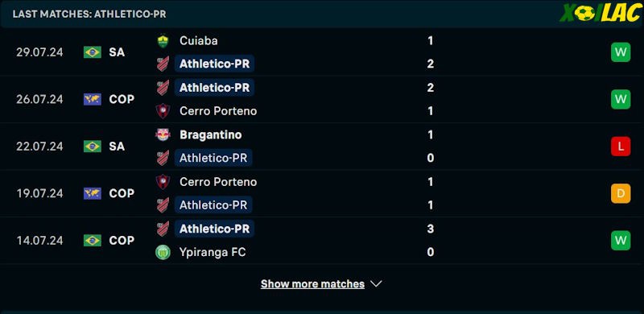Viewport: 644px width, 314px height.
Task: Click Cerro Porteno crest in 19.07.24 match
Action: (x=163, y=182)
